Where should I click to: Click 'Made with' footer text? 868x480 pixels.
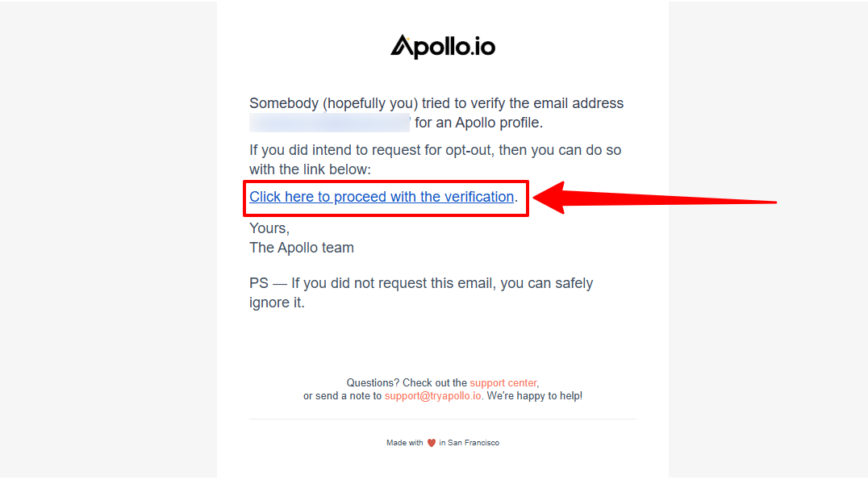click(405, 443)
